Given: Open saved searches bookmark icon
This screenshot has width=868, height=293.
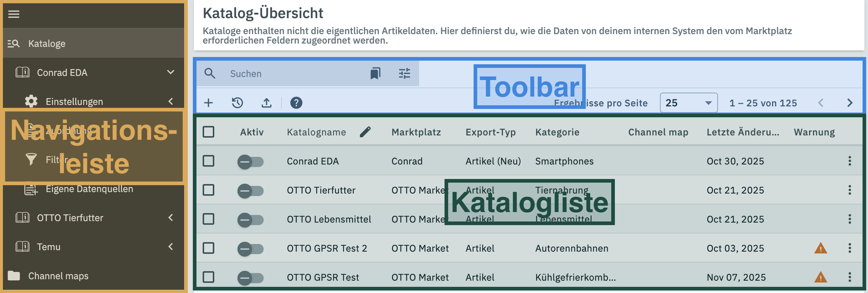Looking at the screenshot, I should (x=375, y=73).
